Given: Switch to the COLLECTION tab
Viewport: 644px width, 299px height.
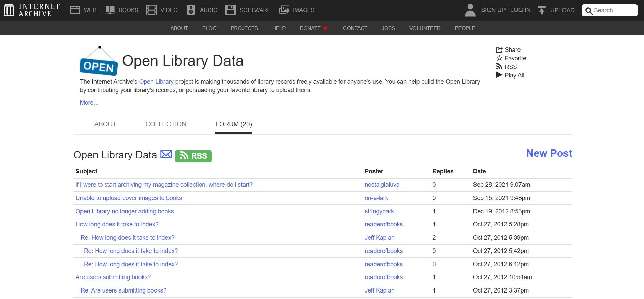Looking at the screenshot, I should pos(166,124).
